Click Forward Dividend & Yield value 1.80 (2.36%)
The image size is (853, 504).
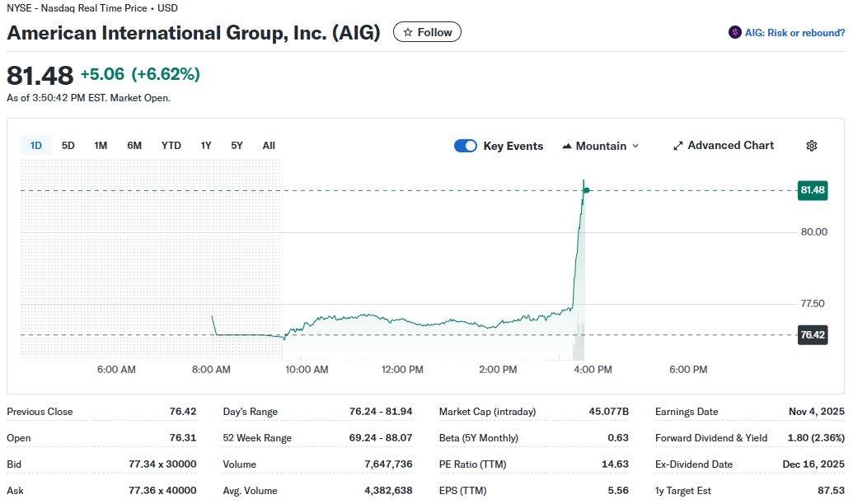coord(816,437)
